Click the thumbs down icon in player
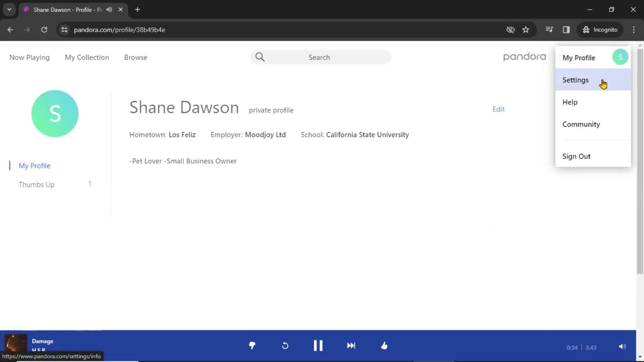644x362 pixels. coord(252,346)
